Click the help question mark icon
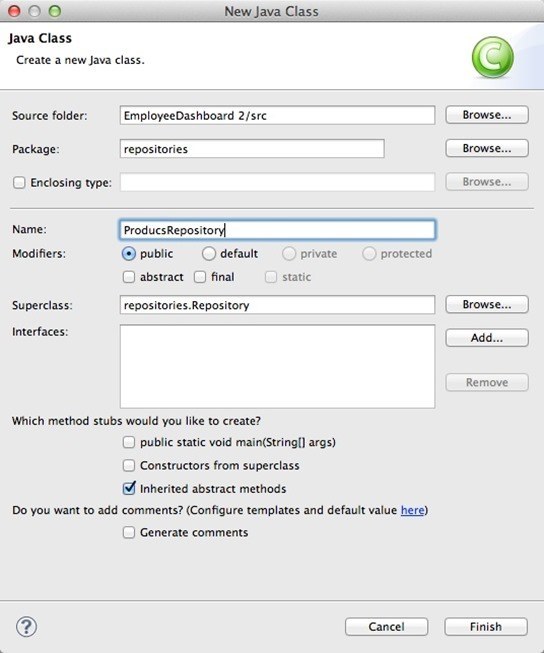 [x=26, y=626]
